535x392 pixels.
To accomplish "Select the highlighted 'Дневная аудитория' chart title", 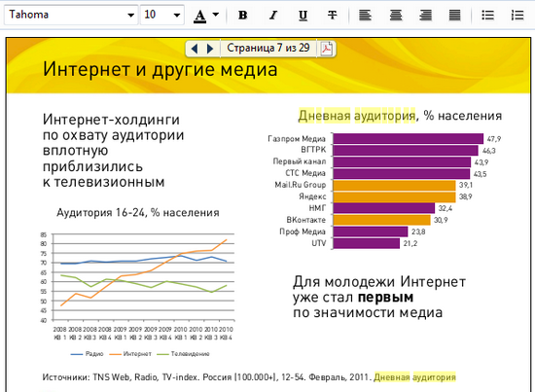I will tap(357, 116).
